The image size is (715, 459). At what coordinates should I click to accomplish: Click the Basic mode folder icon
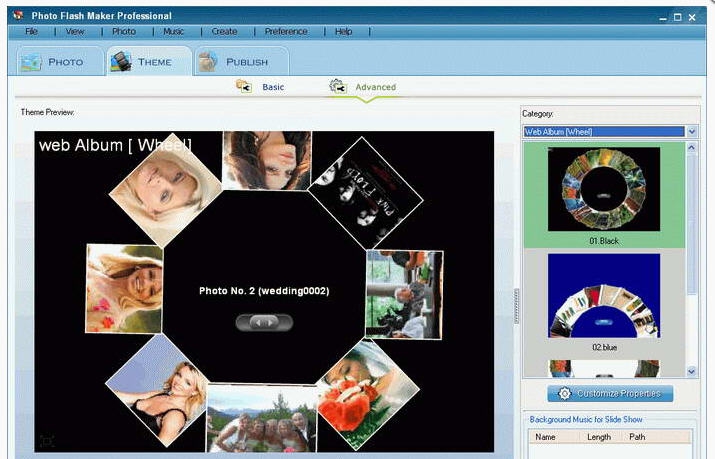coord(244,86)
